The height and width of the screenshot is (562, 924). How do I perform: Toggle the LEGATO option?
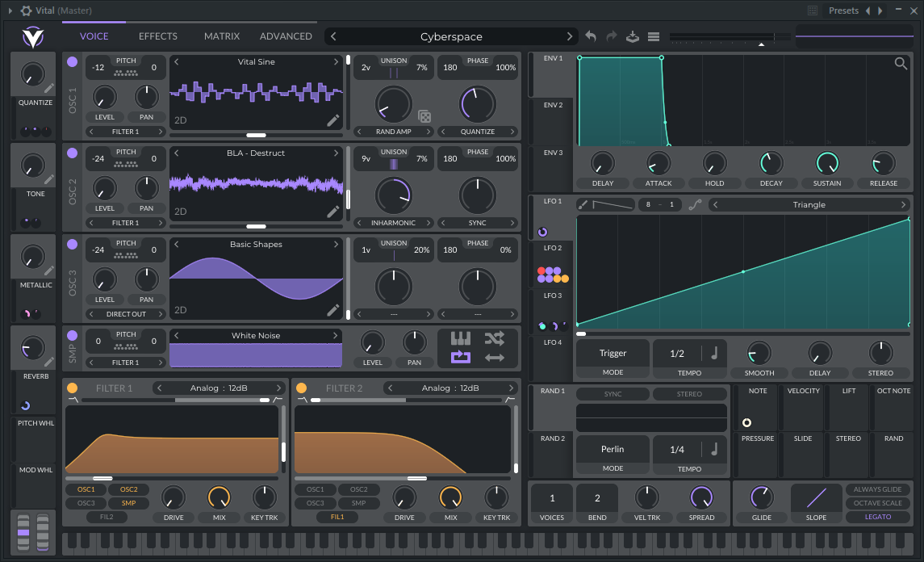tap(878, 517)
